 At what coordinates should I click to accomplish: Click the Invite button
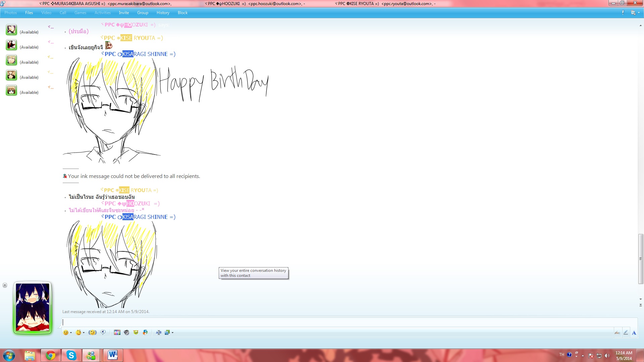(124, 13)
